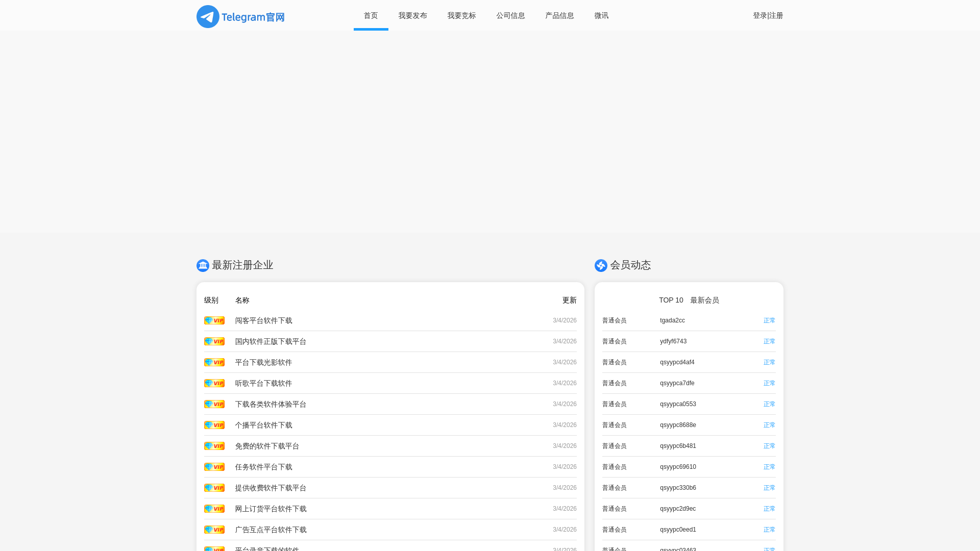Open the 我要竞标 menu item
980x551 pixels.
(x=462, y=15)
